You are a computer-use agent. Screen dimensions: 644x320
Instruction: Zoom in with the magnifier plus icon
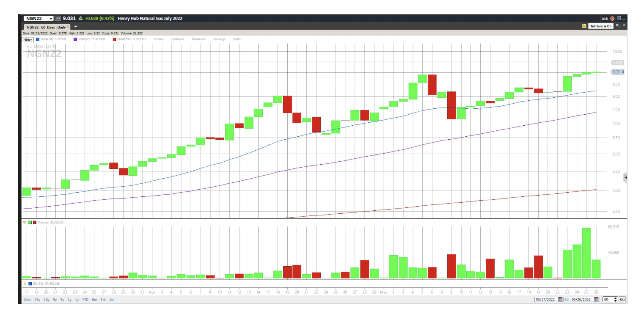pyautogui.click(x=617, y=26)
